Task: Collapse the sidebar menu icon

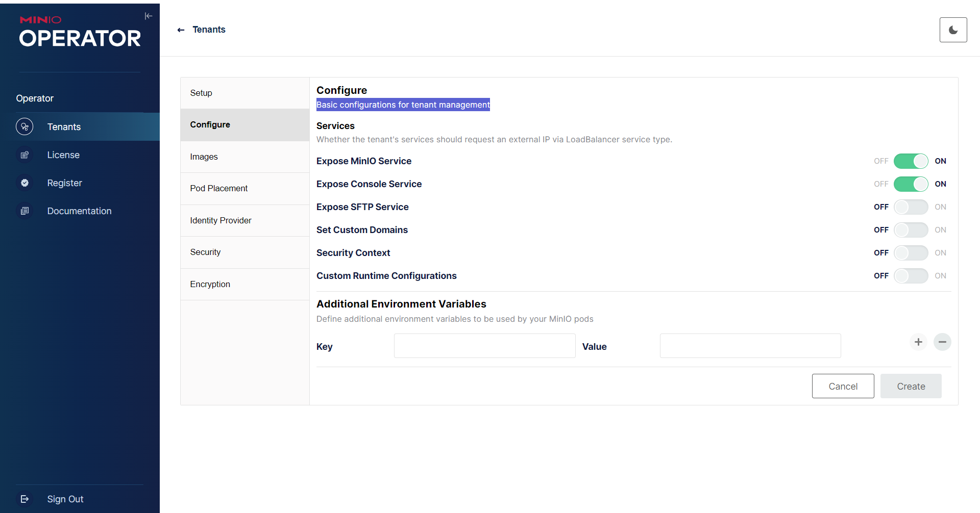Action: coord(149,16)
